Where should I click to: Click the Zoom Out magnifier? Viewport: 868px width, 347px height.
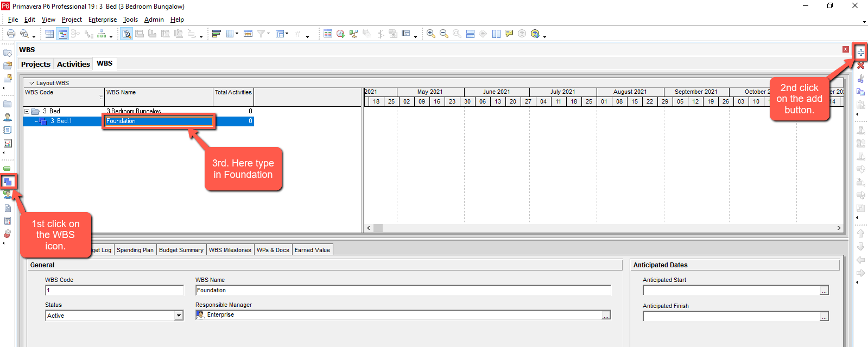[444, 34]
